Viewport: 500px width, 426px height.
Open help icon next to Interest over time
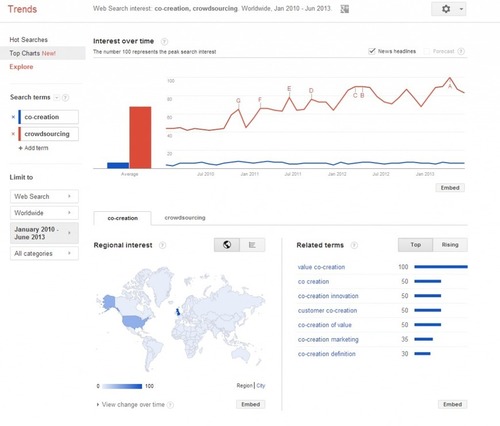click(x=164, y=42)
